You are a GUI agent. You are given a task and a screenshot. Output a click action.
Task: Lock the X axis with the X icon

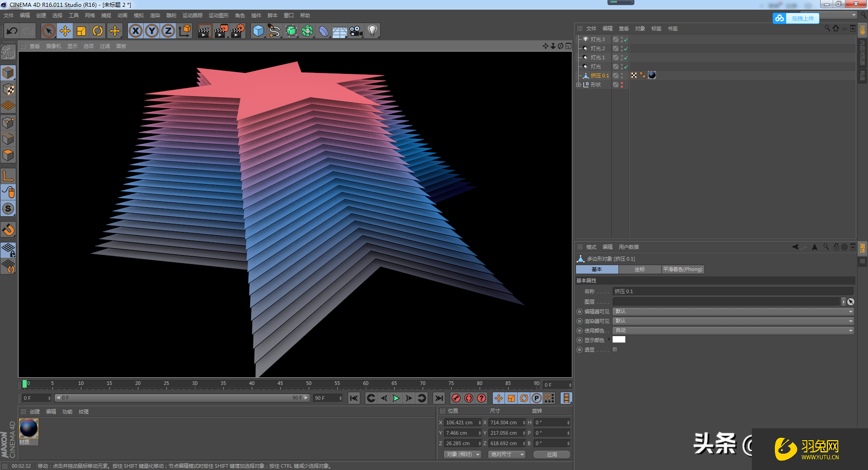pos(136,31)
